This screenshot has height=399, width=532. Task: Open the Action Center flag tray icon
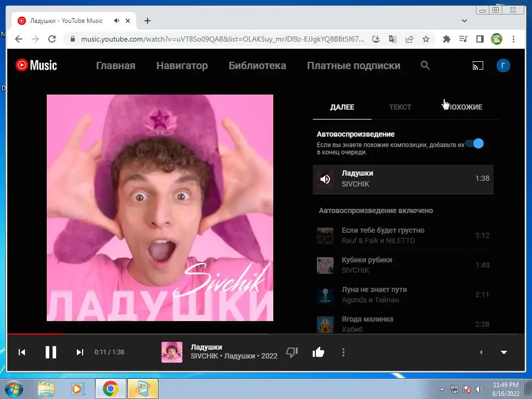467,389
